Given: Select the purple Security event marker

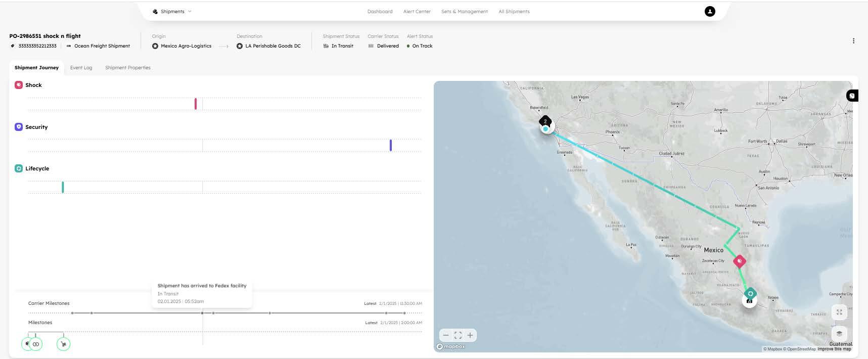Looking at the screenshot, I should (391, 146).
